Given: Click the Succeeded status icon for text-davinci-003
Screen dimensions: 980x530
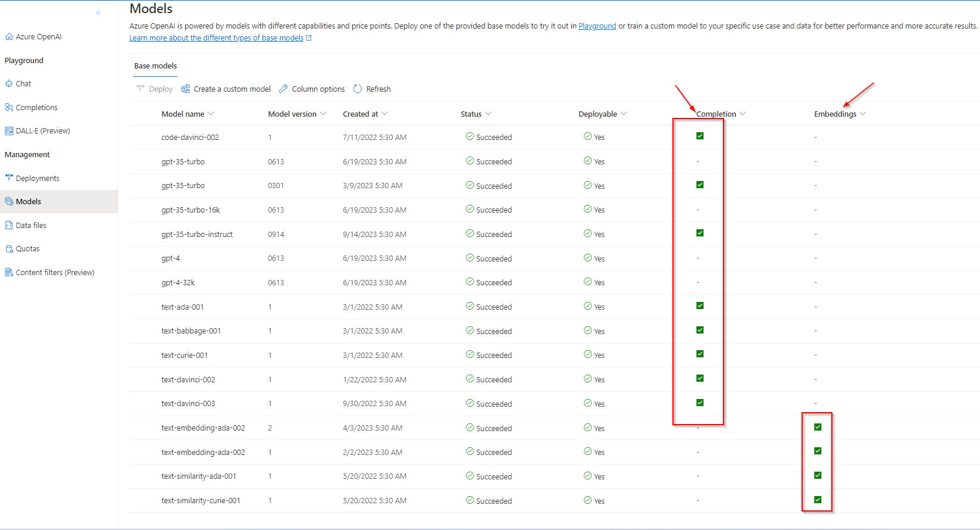Looking at the screenshot, I should point(470,403).
